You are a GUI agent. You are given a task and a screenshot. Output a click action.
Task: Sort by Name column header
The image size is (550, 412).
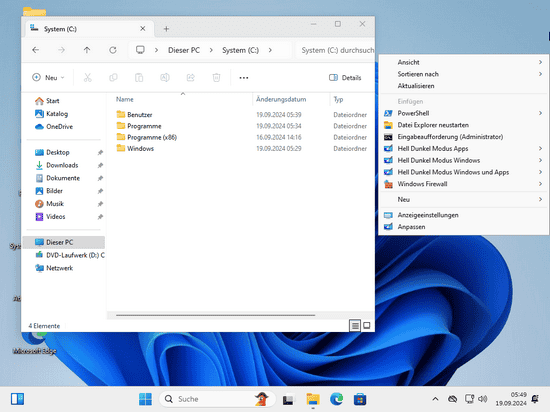(x=182, y=100)
